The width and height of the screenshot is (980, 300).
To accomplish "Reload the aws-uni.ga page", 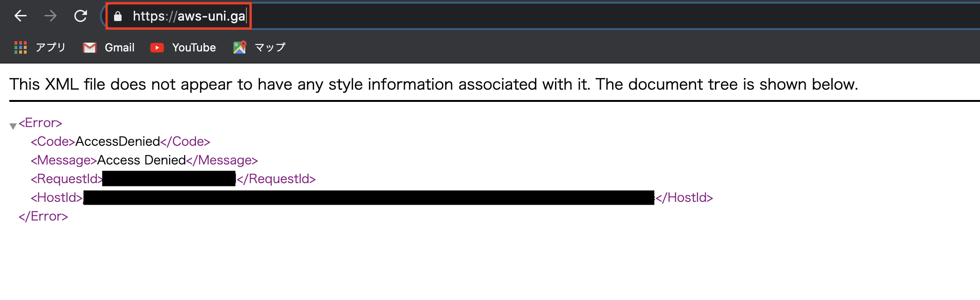I will (80, 15).
